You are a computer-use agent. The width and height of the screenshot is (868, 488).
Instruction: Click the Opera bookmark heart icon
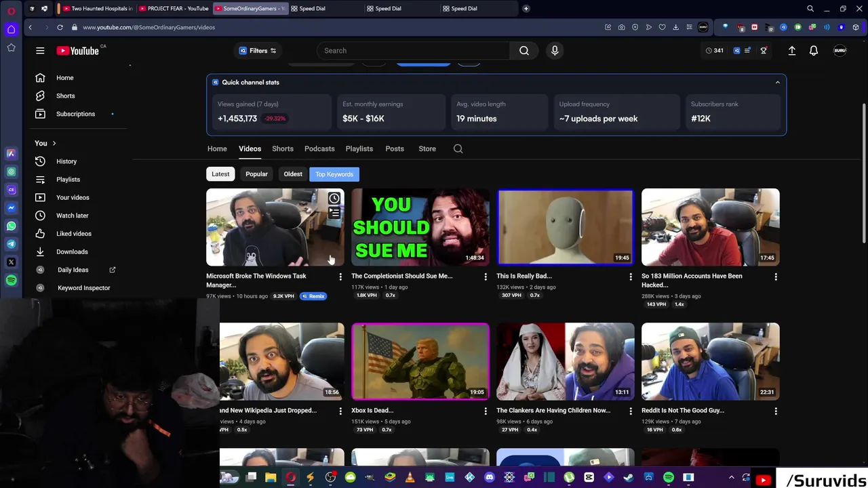[662, 27]
